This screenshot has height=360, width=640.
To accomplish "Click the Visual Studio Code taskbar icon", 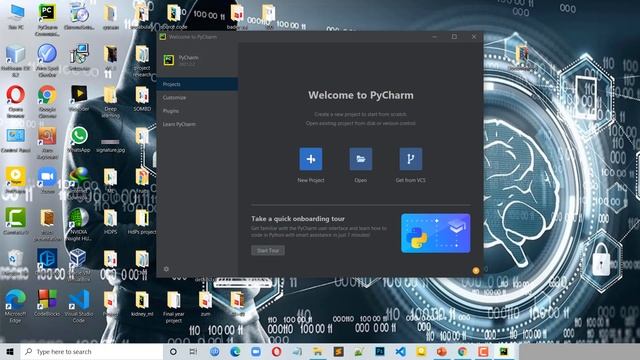I will coord(400,351).
